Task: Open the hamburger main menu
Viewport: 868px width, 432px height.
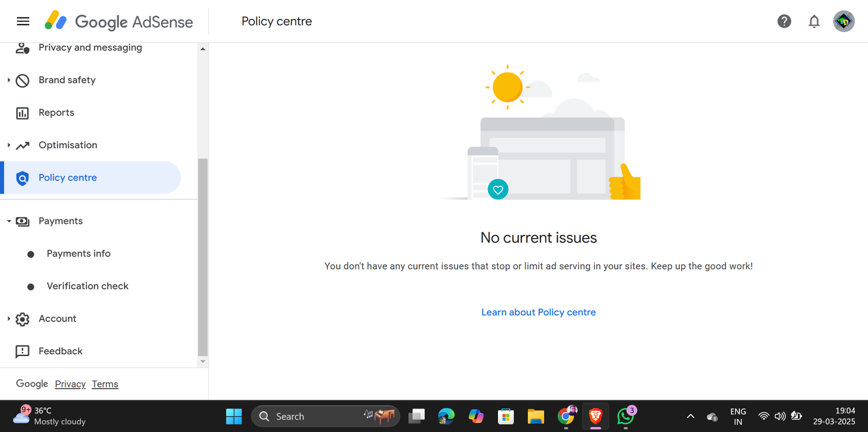Action: (23, 21)
